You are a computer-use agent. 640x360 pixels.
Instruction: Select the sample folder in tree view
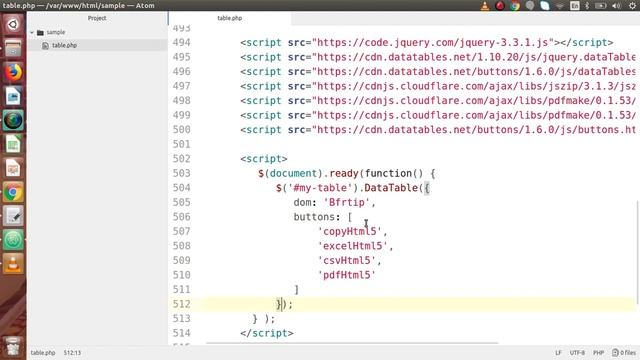tap(56, 32)
